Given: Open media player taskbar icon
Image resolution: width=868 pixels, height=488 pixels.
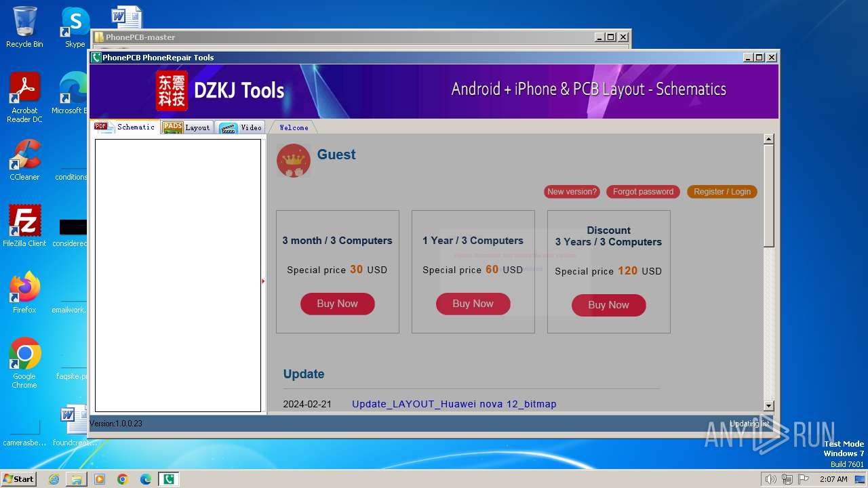Looking at the screenshot, I should click(100, 479).
